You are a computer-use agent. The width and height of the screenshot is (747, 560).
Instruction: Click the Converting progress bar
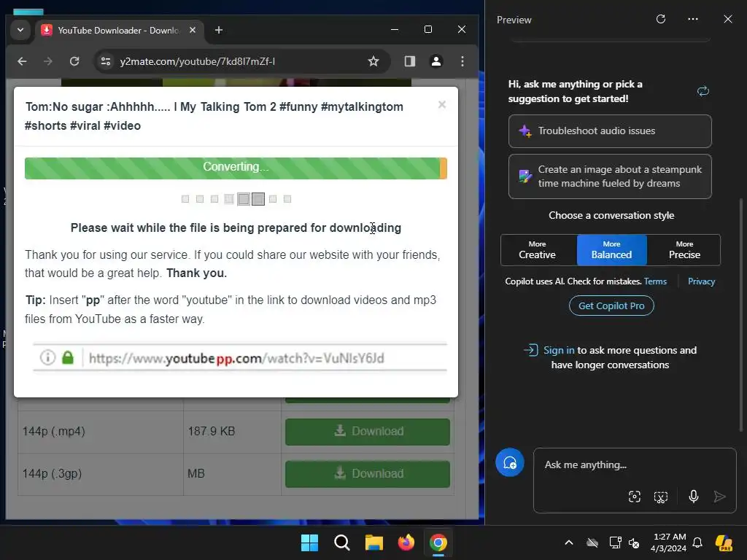(236, 168)
